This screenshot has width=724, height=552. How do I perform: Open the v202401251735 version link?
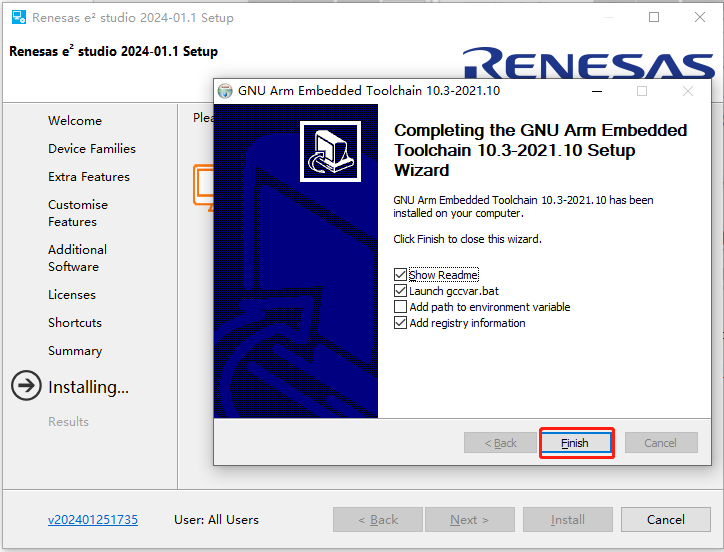coord(93,520)
